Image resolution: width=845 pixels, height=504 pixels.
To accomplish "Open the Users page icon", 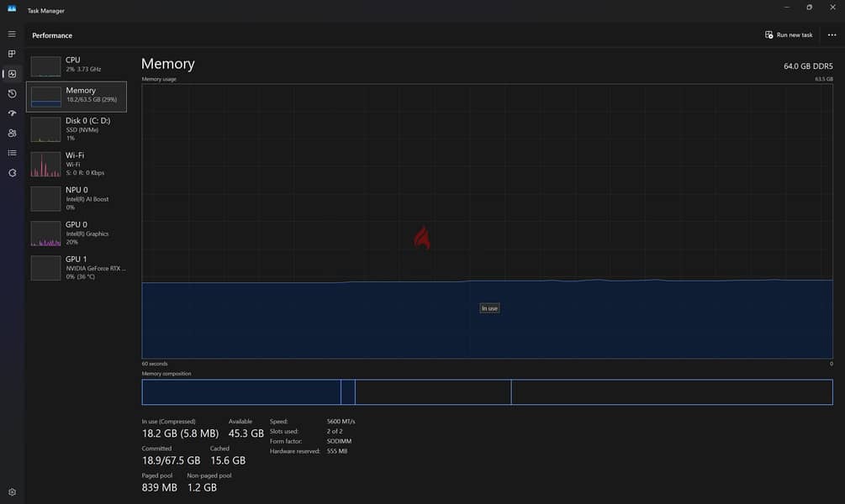I will pyautogui.click(x=12, y=133).
